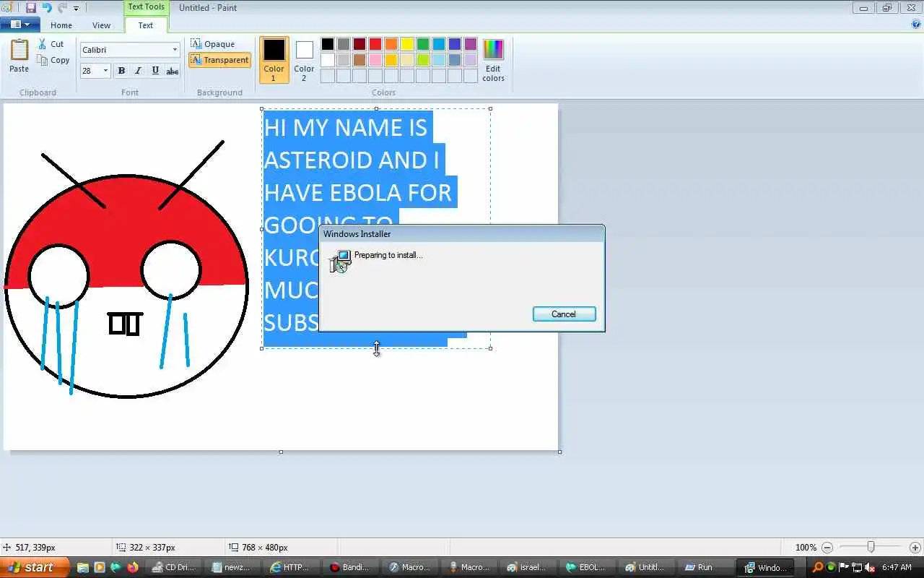Pick the green palette swatch
This screenshot has height=578, width=924.
point(423,44)
